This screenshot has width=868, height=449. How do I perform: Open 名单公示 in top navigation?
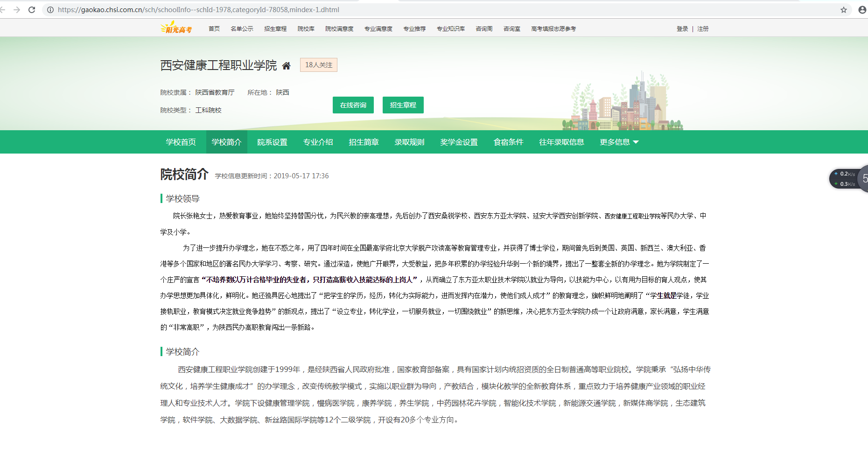click(242, 28)
